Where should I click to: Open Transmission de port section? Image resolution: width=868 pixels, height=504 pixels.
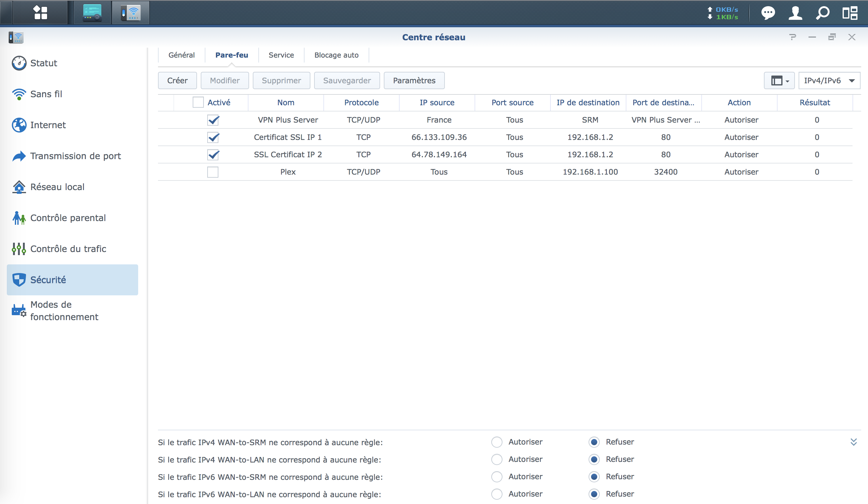[x=76, y=156]
